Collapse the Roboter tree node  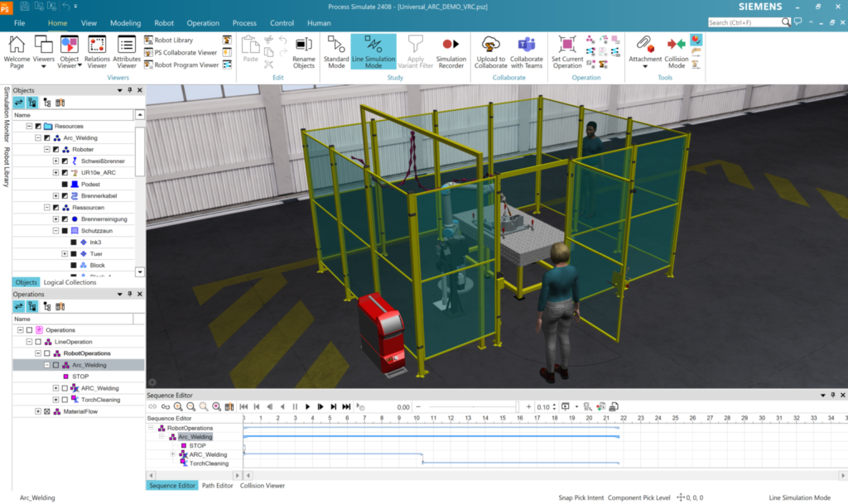click(x=46, y=149)
